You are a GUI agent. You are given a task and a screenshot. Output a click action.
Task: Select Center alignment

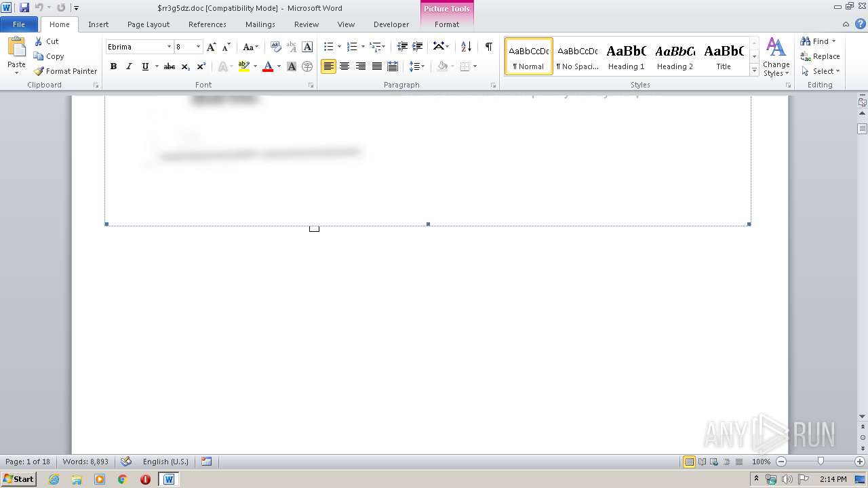(344, 66)
